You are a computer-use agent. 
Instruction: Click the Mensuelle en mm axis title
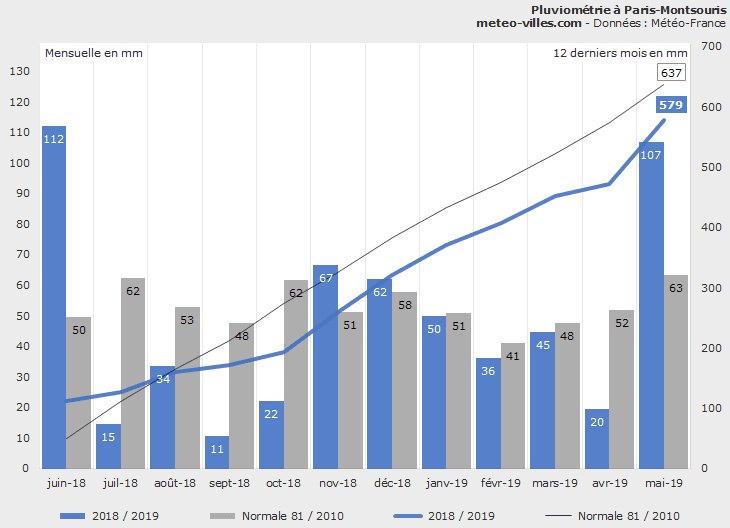(x=93, y=52)
